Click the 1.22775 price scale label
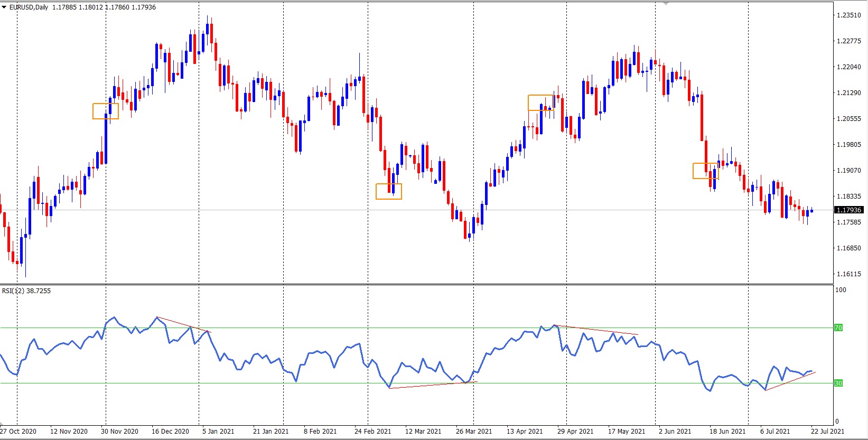The height and width of the screenshot is (440, 868). click(x=849, y=41)
